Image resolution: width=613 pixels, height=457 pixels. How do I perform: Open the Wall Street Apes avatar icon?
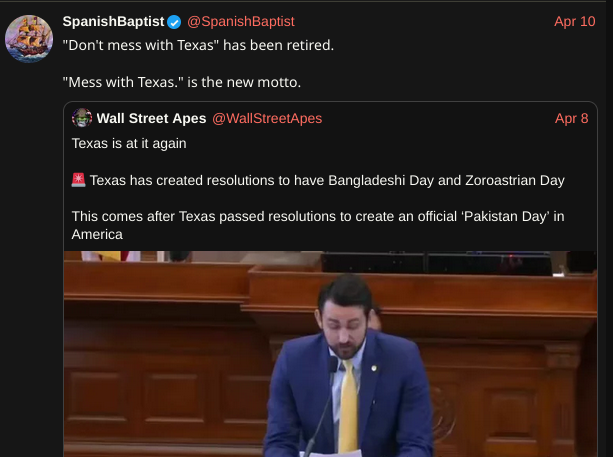[82, 118]
